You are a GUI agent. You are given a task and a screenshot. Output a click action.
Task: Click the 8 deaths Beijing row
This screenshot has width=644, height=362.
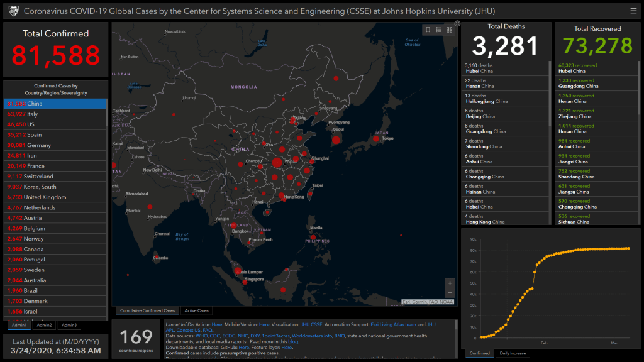pos(505,114)
